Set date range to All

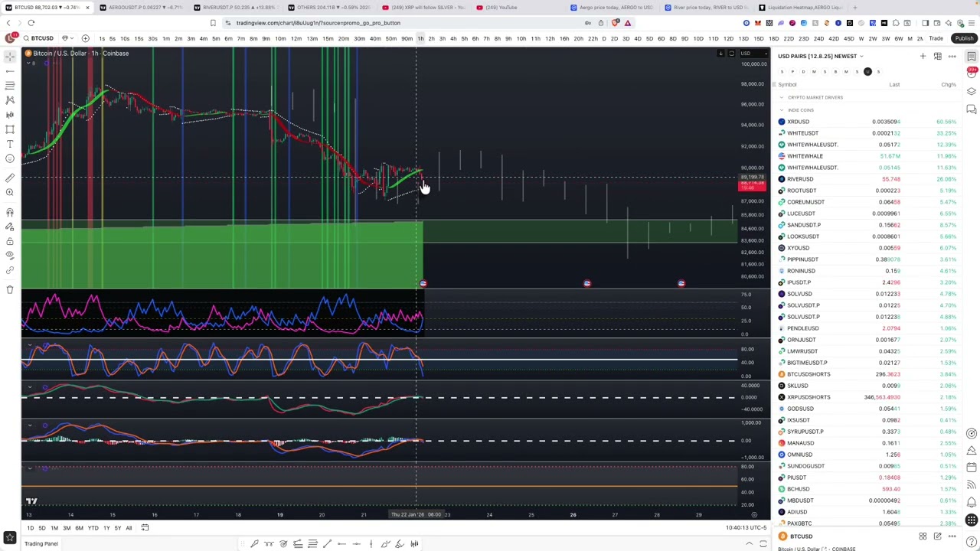tap(129, 528)
